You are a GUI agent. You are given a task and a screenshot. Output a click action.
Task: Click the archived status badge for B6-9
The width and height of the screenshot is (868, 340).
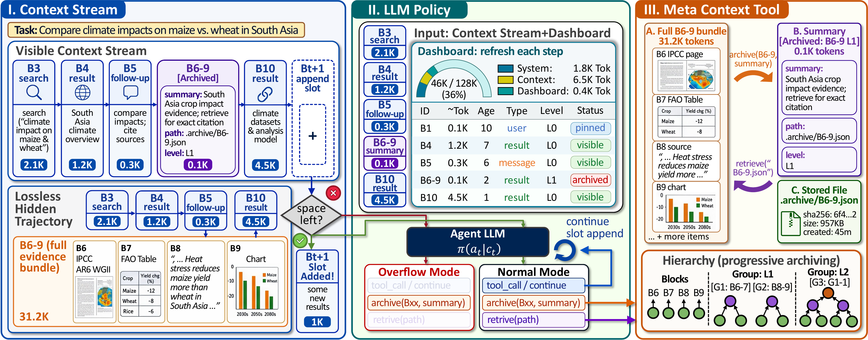(590, 180)
